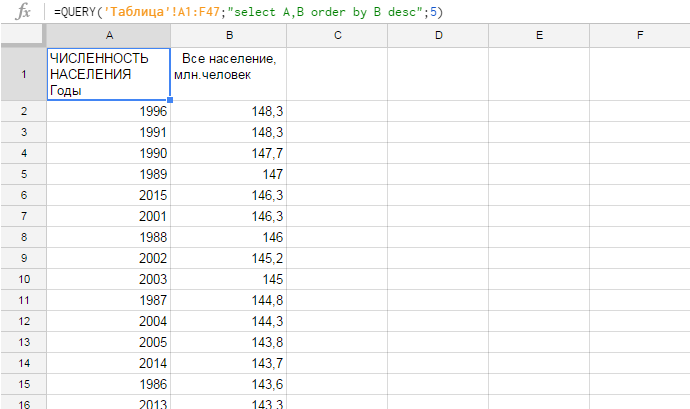Select column E header
Screen dimensions: 690x409
point(539,36)
